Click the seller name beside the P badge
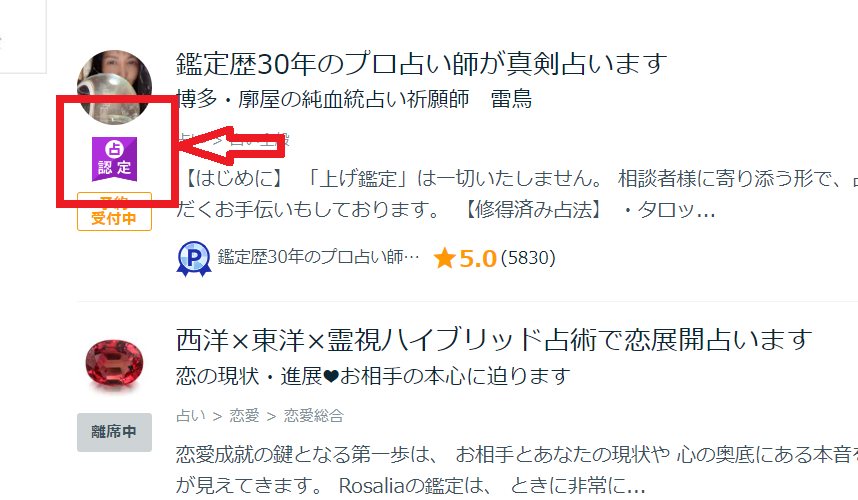 click(x=318, y=257)
